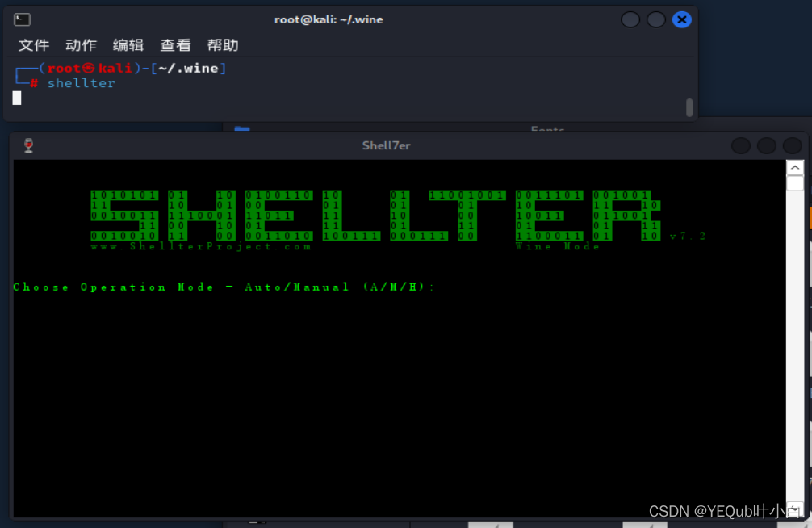Minimize the root@kali terminal window
Image resolution: width=812 pixels, height=528 pixels.
[x=630, y=19]
